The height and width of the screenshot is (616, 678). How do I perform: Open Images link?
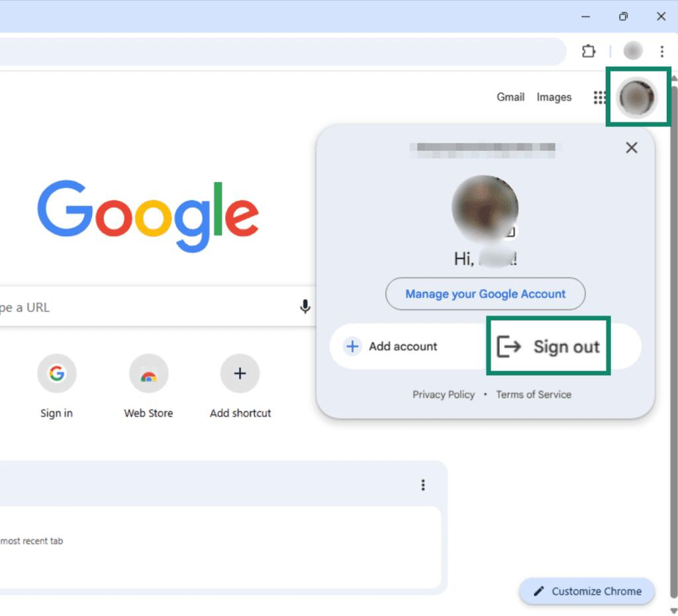point(554,97)
